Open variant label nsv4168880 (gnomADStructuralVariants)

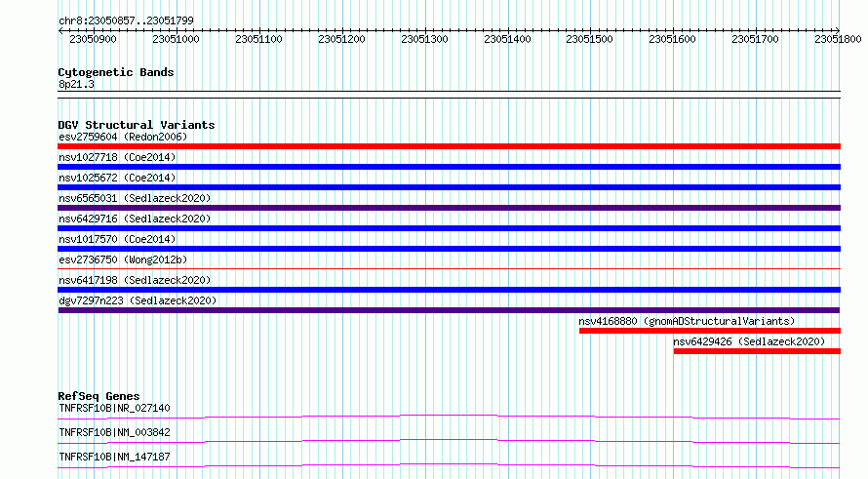(x=687, y=321)
